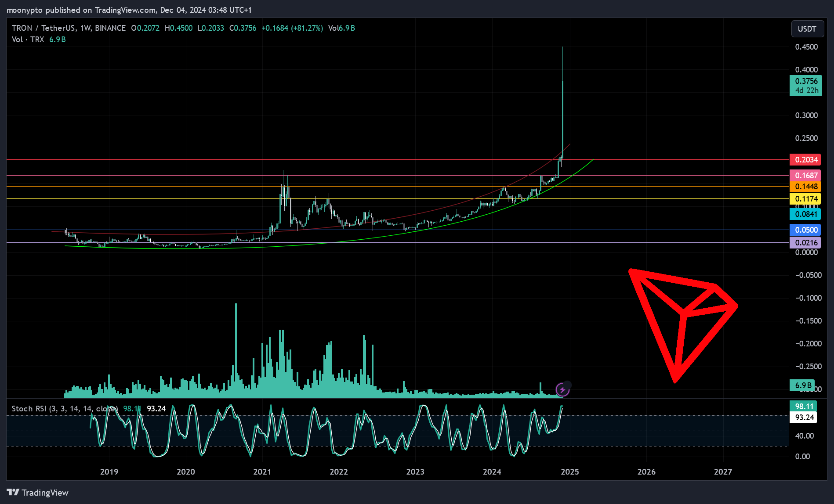This screenshot has height=504, width=834.
Task: Click the current price 0.3756 label
Action: 805,86
